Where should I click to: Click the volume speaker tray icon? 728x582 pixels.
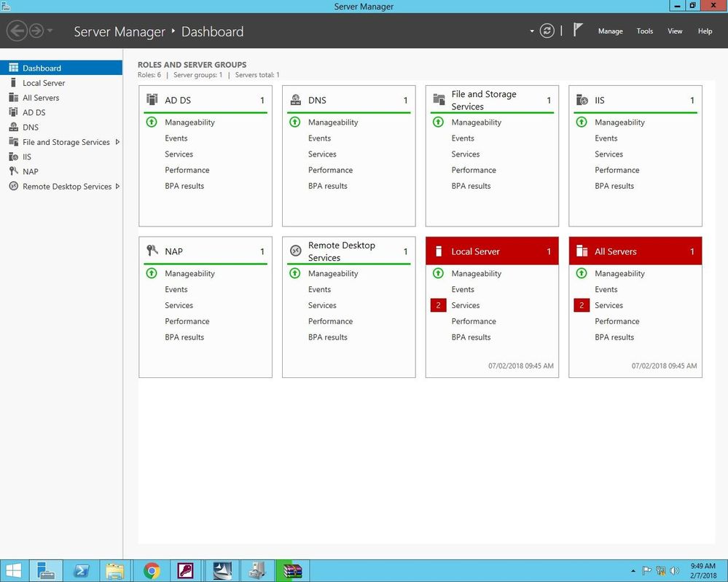(x=674, y=570)
